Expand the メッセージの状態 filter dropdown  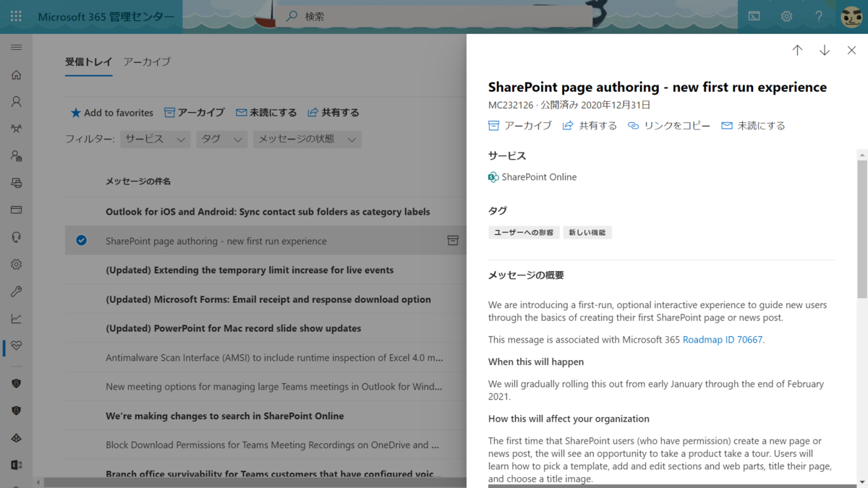(x=307, y=139)
